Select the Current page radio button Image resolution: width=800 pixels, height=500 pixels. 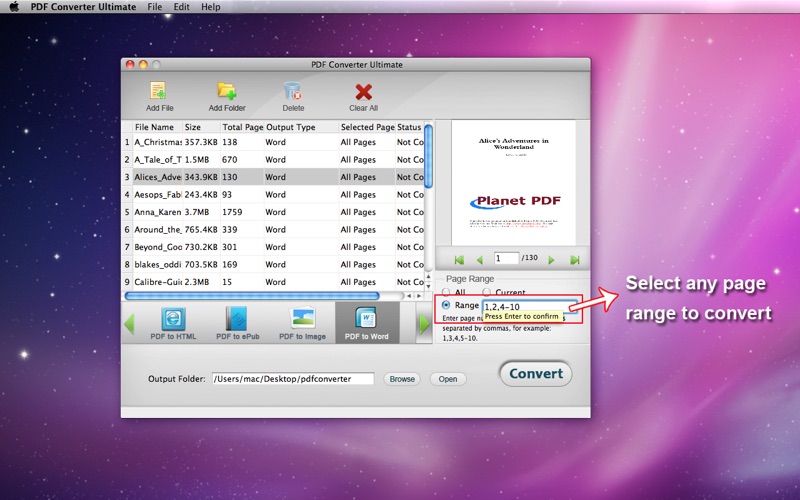point(487,292)
